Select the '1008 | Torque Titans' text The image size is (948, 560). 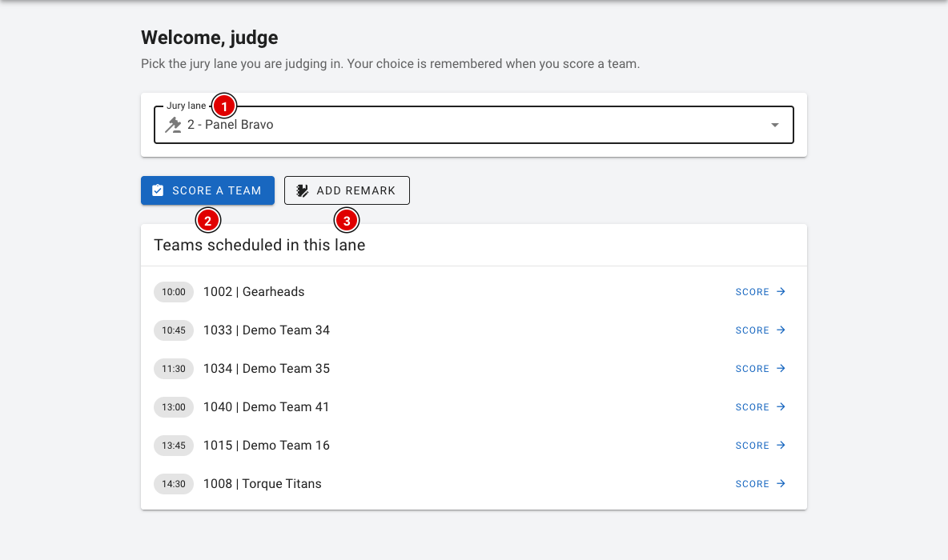pyautogui.click(x=263, y=483)
